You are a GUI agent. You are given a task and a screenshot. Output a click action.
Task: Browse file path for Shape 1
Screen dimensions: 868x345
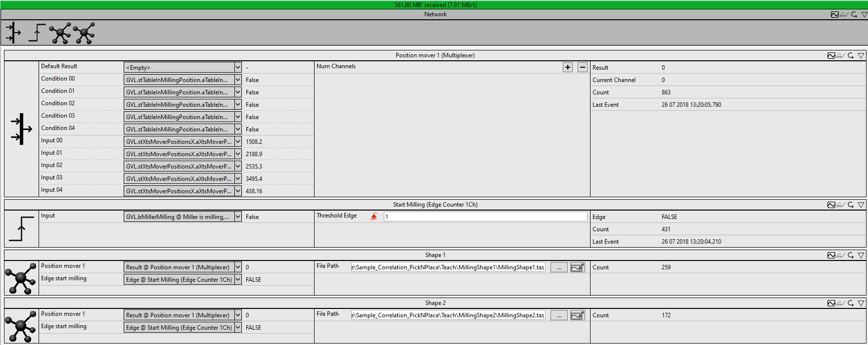click(559, 267)
